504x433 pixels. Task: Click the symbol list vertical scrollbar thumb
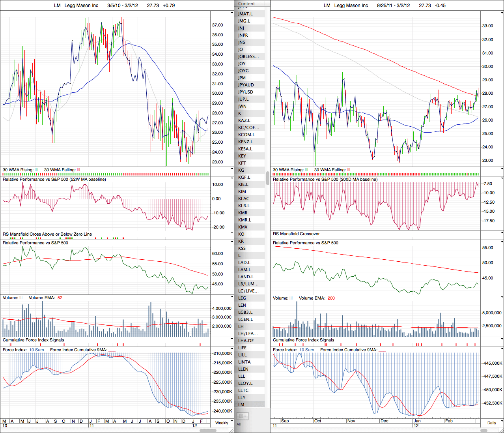(268, 178)
